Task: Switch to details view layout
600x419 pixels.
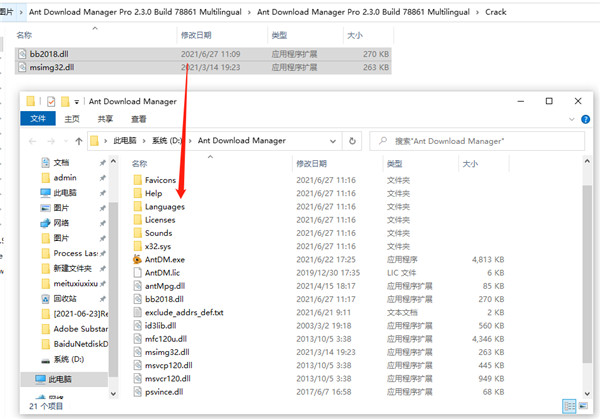Action: pyautogui.click(x=569, y=406)
